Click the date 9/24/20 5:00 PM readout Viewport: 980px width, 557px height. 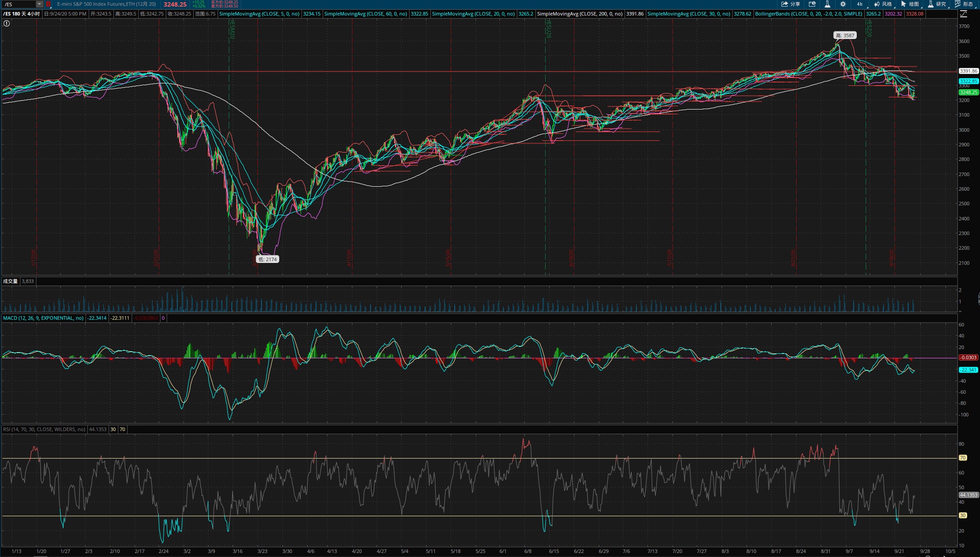(x=65, y=14)
